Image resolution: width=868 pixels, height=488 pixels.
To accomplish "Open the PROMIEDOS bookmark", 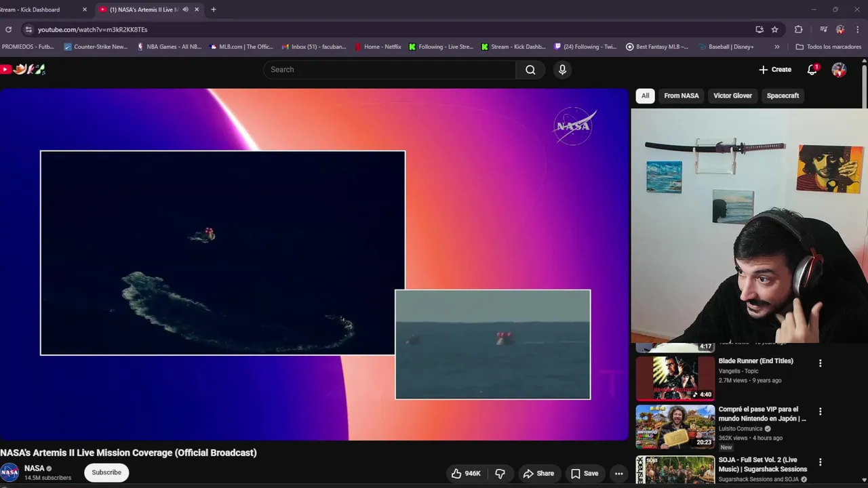I will [x=27, y=47].
